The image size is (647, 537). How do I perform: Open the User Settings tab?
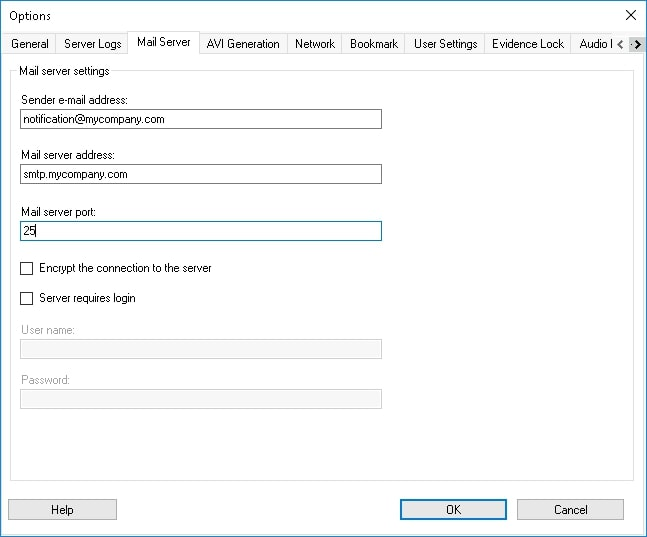point(445,44)
